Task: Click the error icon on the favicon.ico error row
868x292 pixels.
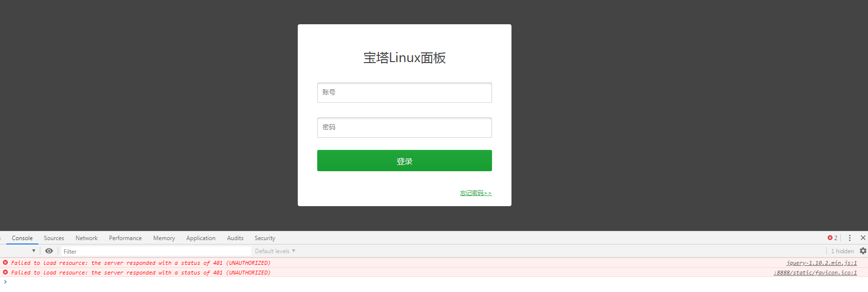Action: (x=5, y=272)
